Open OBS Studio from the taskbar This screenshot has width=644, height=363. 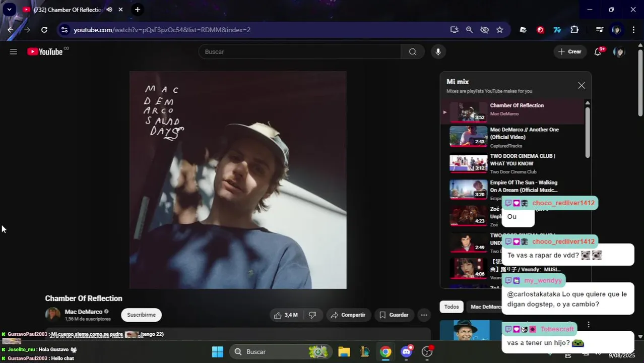[x=427, y=351]
